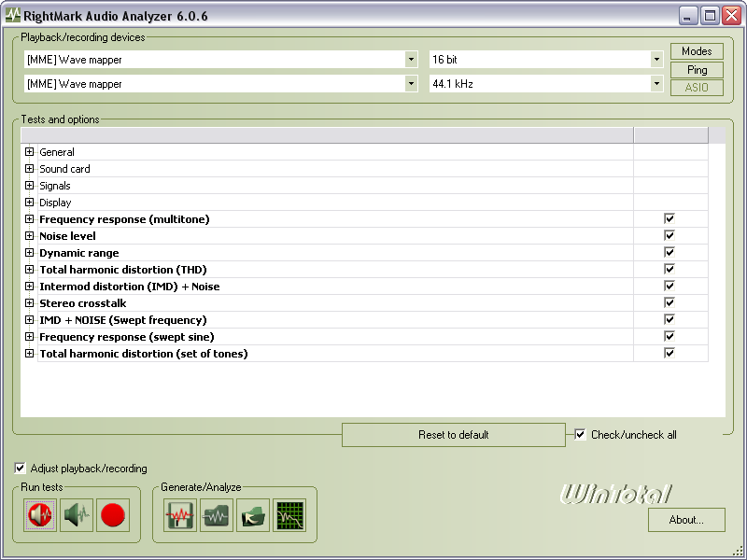The image size is (747, 560).
Task: Expand the Stereo crosstalk node
Action: [30, 302]
